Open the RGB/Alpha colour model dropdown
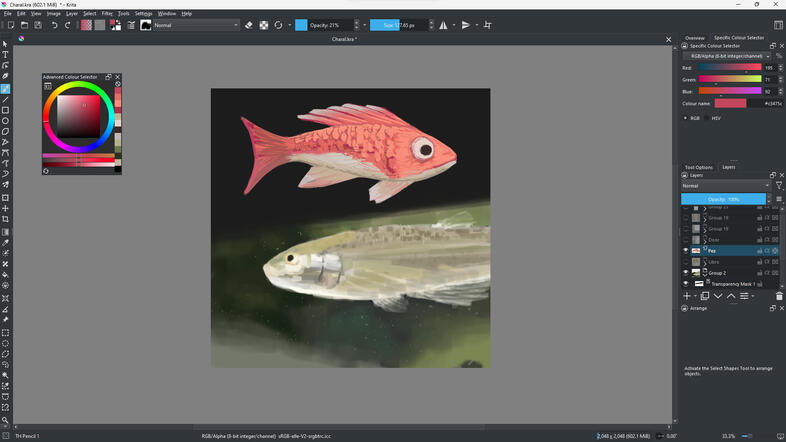This screenshot has width=786, height=442. coord(726,56)
